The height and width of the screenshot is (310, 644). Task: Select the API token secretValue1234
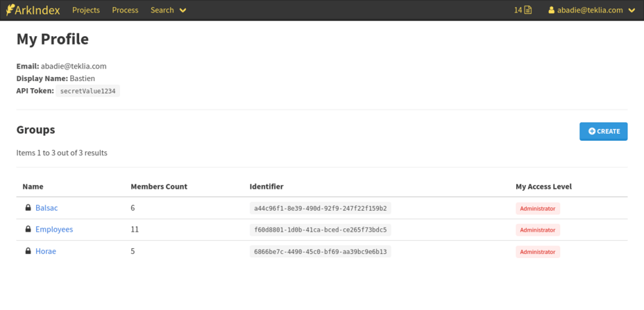tap(88, 91)
